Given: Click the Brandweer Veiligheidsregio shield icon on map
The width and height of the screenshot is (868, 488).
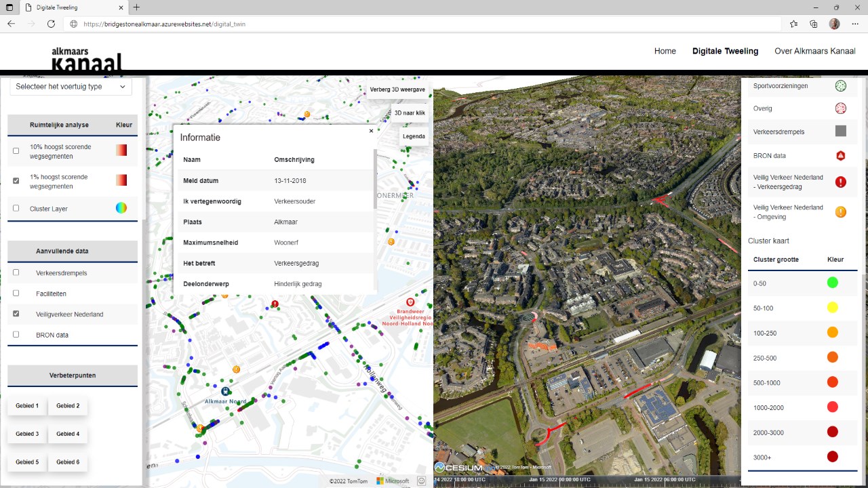Looking at the screenshot, I should [x=410, y=302].
